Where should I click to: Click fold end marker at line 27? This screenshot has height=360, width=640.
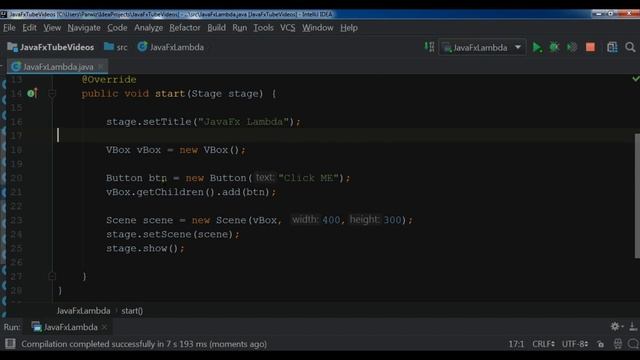click(52, 276)
